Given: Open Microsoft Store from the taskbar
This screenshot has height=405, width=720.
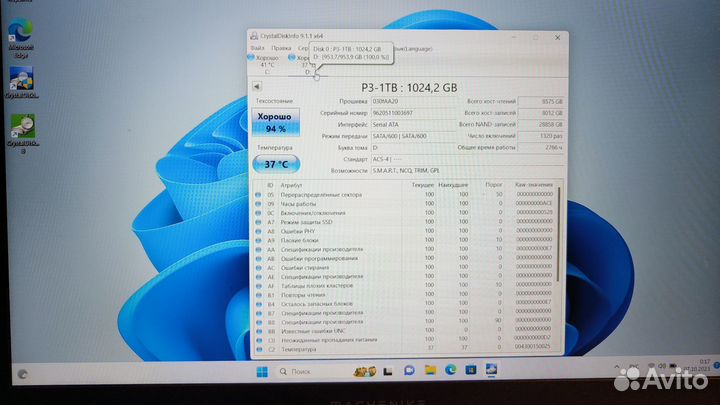Looking at the screenshot, I should coord(471,370).
